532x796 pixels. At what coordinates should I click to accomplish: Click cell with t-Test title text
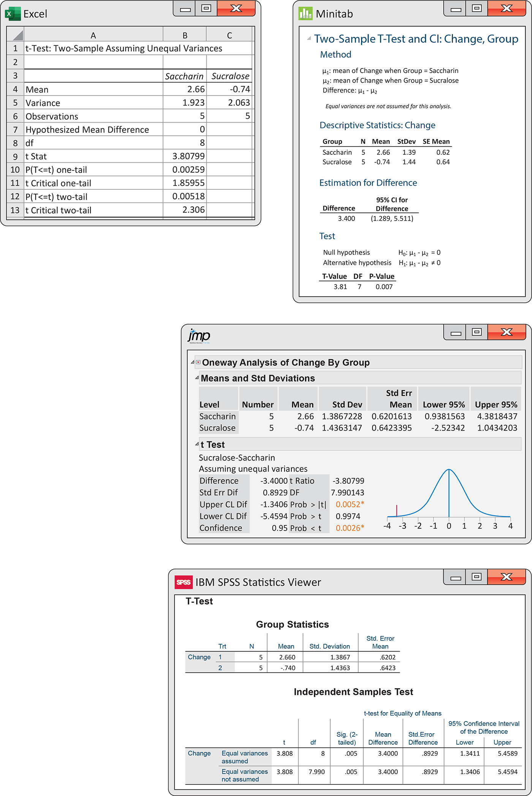(x=124, y=48)
